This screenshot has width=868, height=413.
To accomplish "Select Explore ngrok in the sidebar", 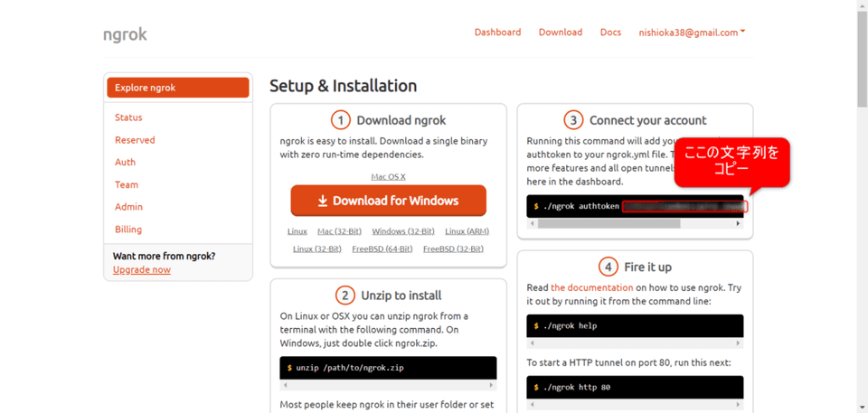I will pyautogui.click(x=177, y=88).
